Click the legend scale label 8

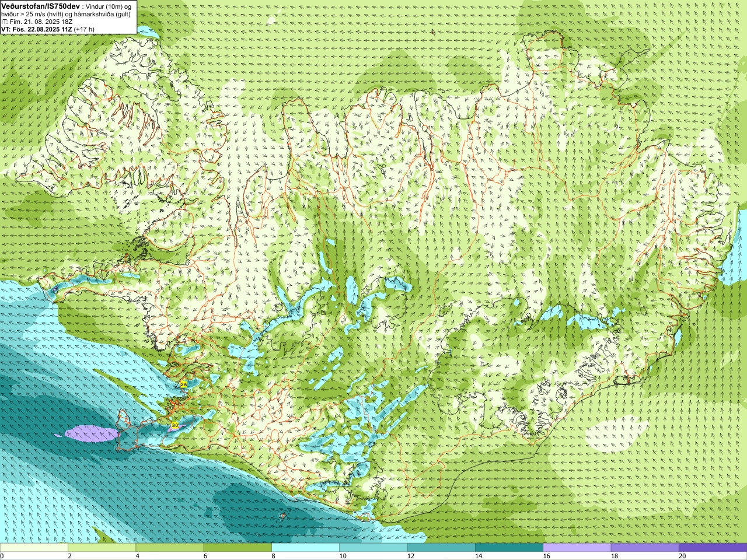(273, 556)
